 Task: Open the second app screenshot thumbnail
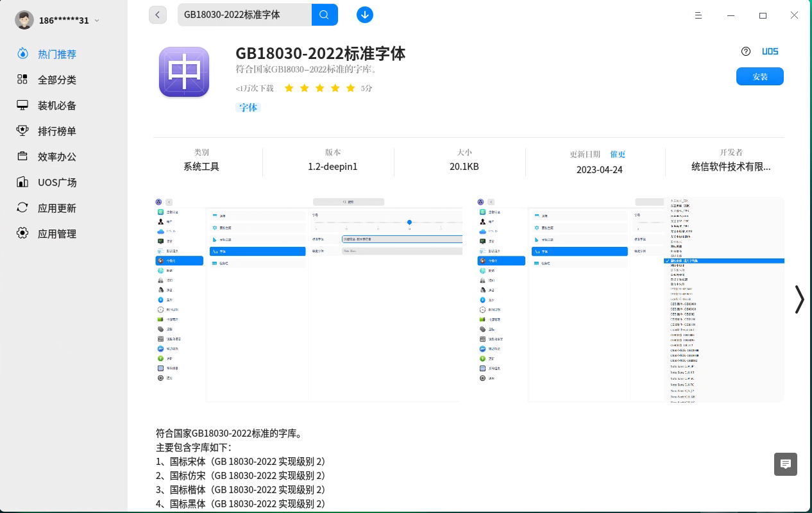tap(630, 300)
